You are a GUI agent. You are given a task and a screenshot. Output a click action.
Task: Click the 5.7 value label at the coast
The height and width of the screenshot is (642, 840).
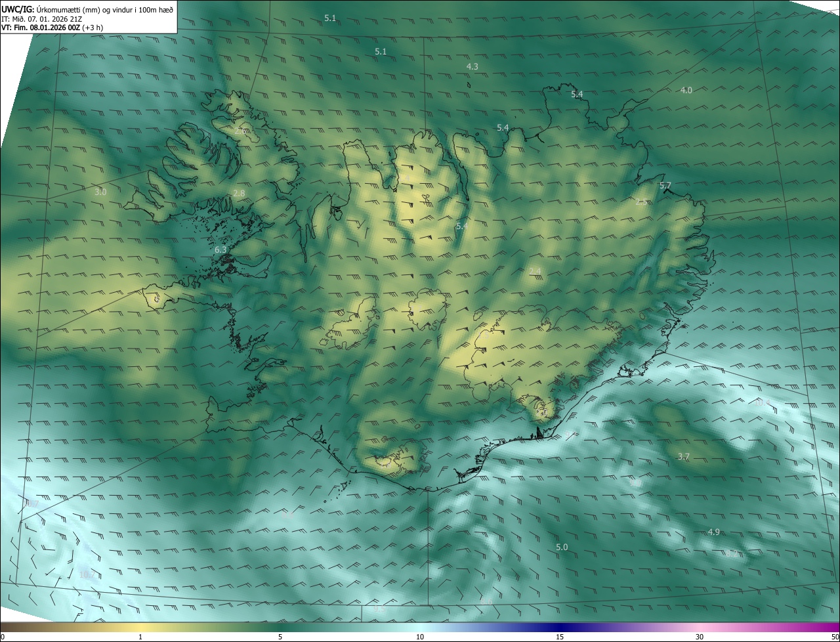tap(665, 186)
